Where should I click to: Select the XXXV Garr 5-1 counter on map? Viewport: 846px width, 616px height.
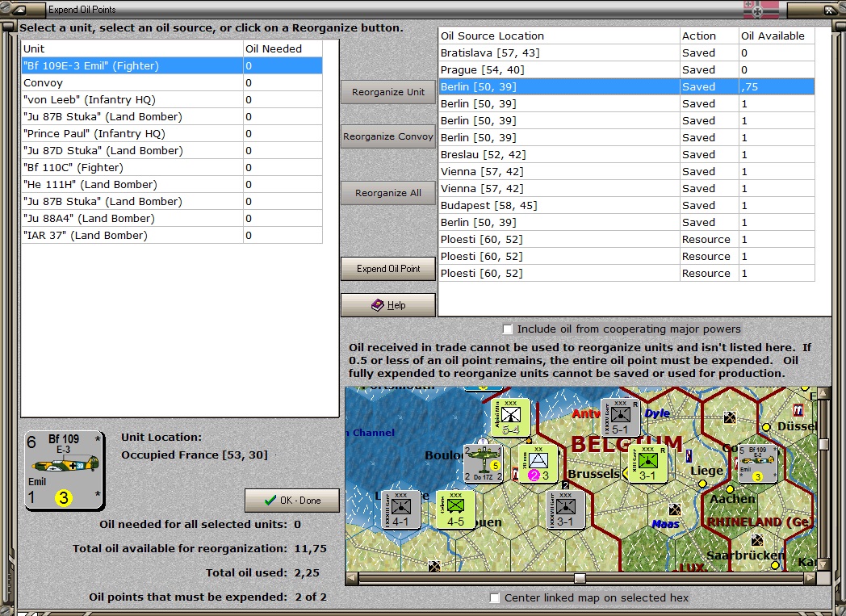tap(621, 417)
